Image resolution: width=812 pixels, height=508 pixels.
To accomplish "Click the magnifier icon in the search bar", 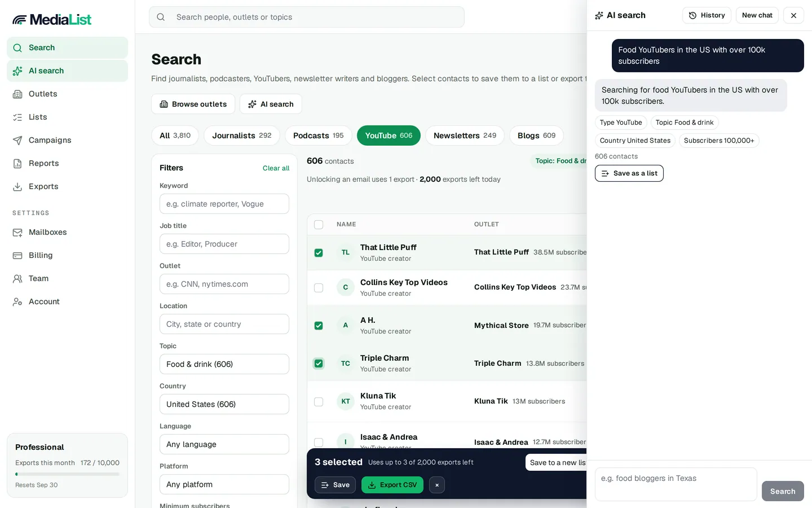I will (161, 17).
